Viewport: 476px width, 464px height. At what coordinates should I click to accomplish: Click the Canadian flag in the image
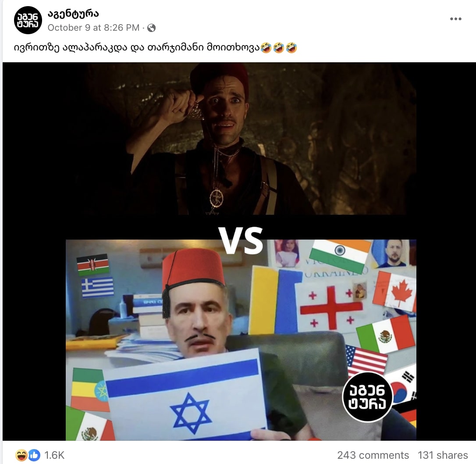pos(394,292)
